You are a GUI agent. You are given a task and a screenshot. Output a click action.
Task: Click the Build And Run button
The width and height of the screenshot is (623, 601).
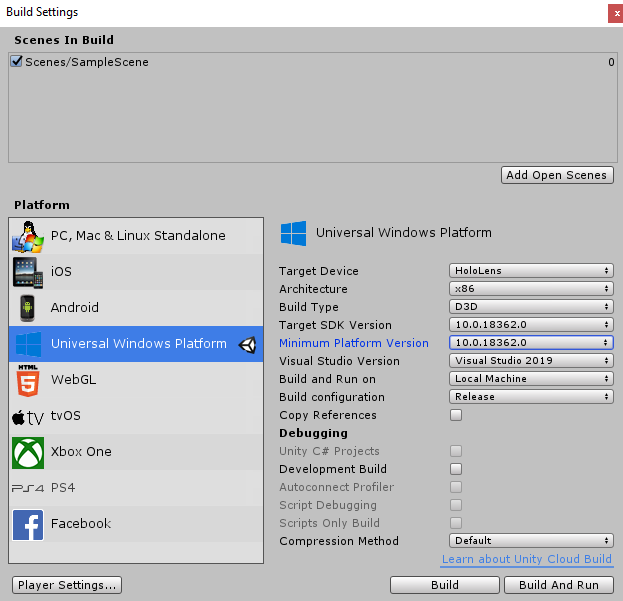tap(559, 585)
